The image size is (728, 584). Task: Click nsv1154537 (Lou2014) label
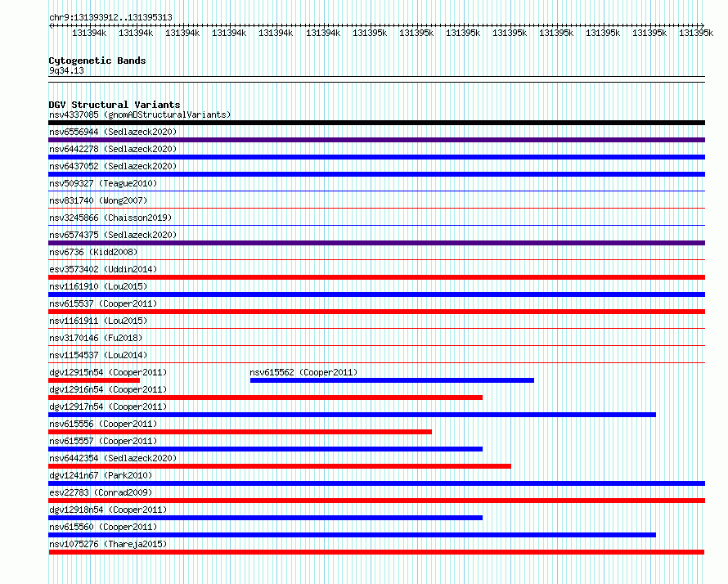click(x=98, y=355)
